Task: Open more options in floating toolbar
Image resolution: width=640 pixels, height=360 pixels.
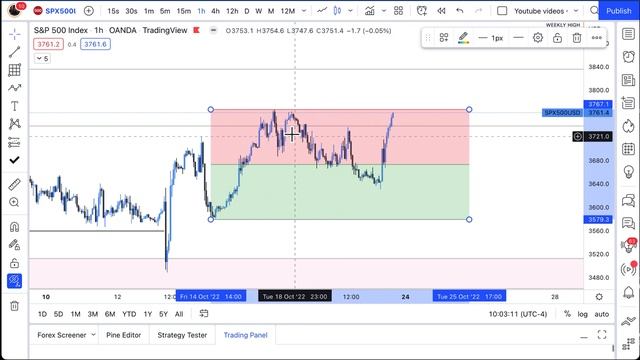Action: (596, 38)
